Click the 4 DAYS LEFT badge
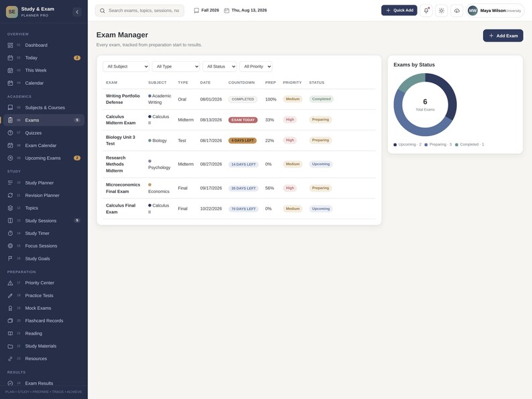The width and height of the screenshot is (532, 399). pyautogui.click(x=243, y=141)
